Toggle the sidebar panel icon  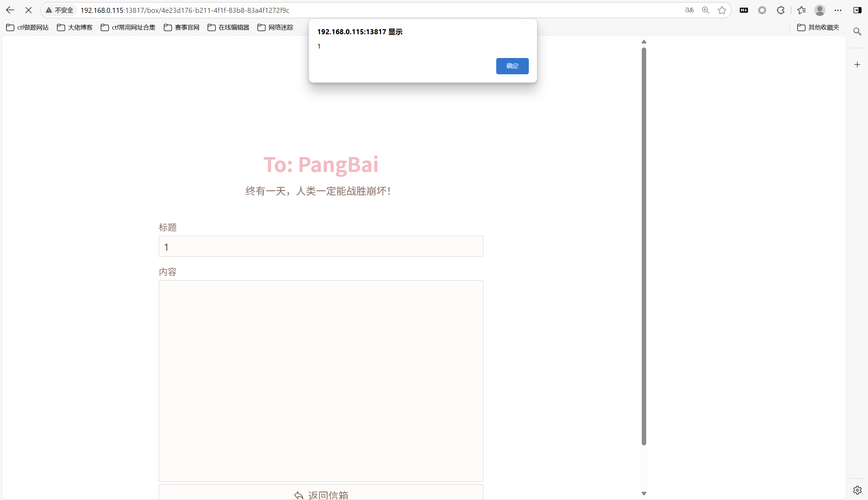tap(857, 10)
